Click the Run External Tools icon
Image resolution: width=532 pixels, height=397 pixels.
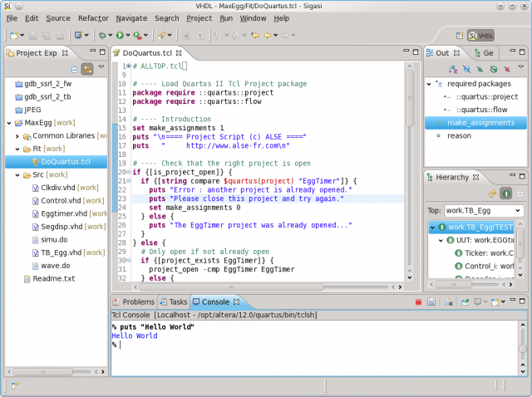pos(137,35)
